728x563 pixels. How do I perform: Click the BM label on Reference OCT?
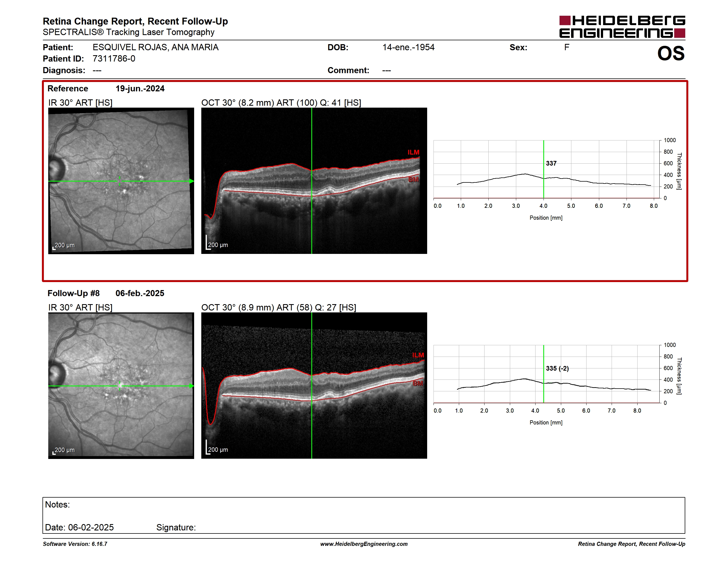click(413, 180)
